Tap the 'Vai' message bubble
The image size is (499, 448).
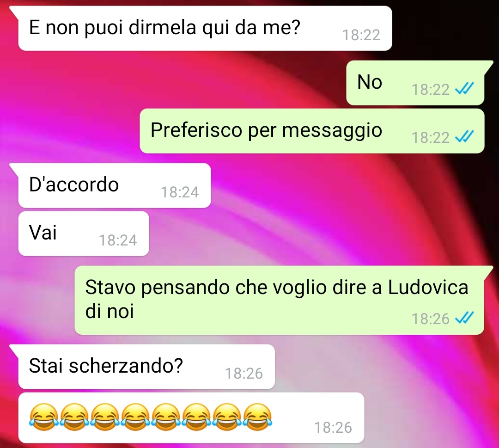(x=84, y=233)
